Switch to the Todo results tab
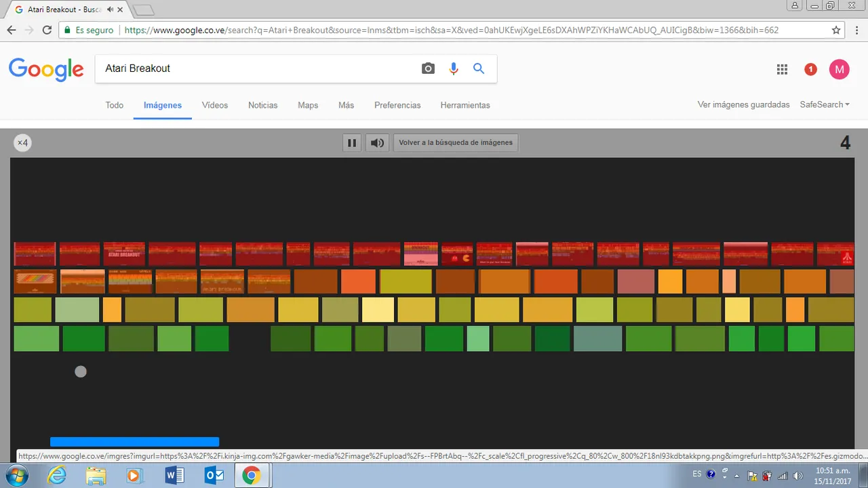The width and height of the screenshot is (868, 488). [115, 105]
